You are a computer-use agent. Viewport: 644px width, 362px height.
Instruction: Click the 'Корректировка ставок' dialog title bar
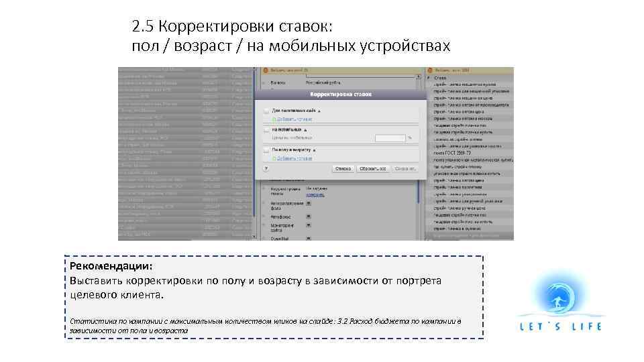341,95
